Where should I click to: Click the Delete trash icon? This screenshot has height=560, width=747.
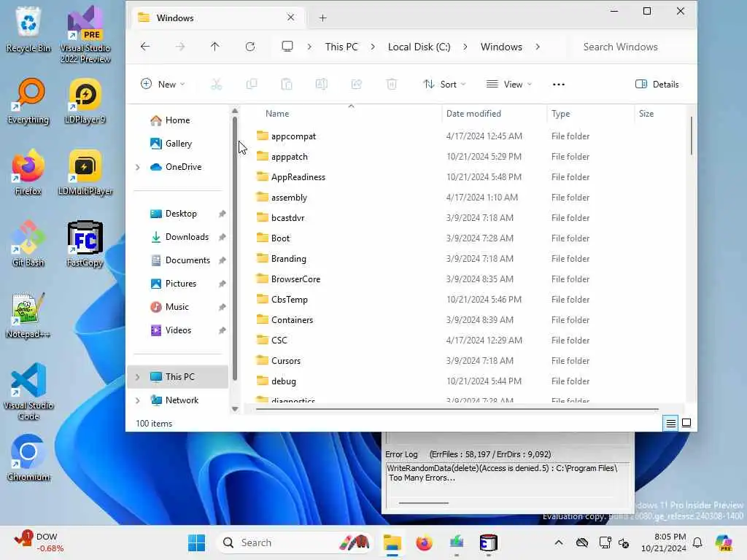pyautogui.click(x=392, y=85)
